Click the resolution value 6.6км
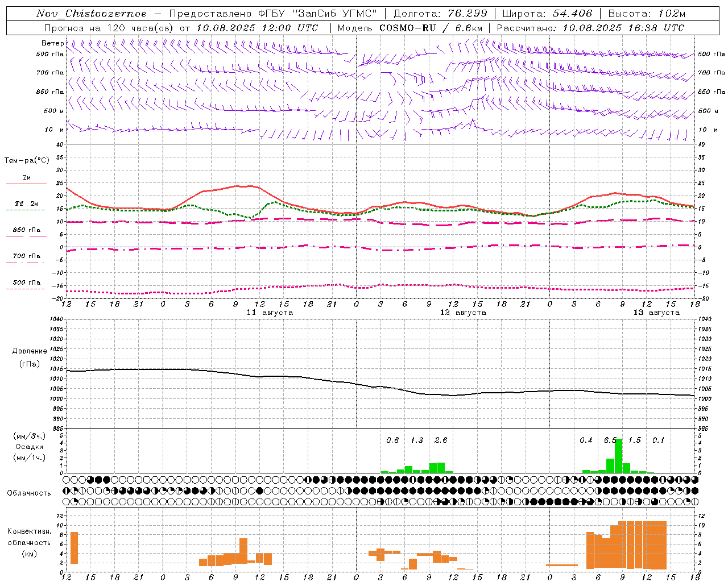The height and width of the screenshot is (582, 728). coord(469,28)
